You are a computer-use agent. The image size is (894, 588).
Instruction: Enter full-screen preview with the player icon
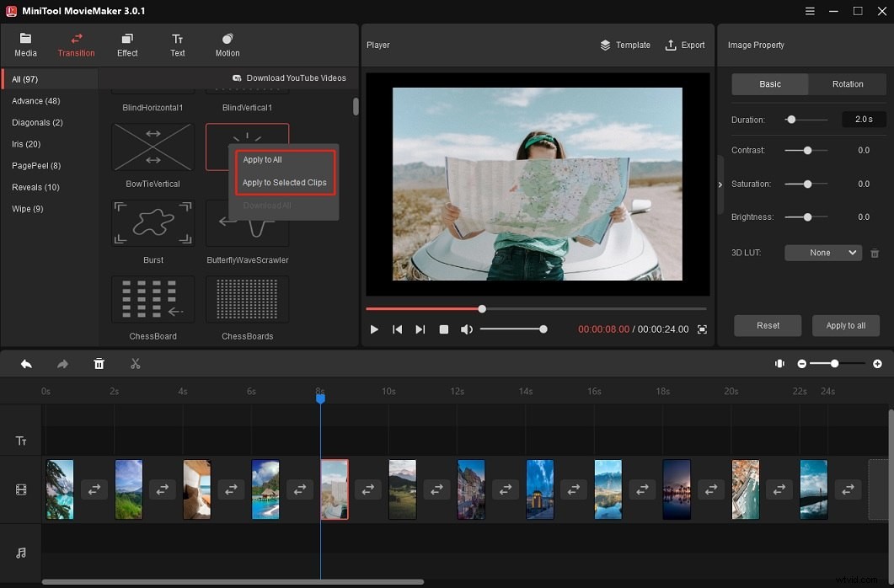click(x=703, y=329)
